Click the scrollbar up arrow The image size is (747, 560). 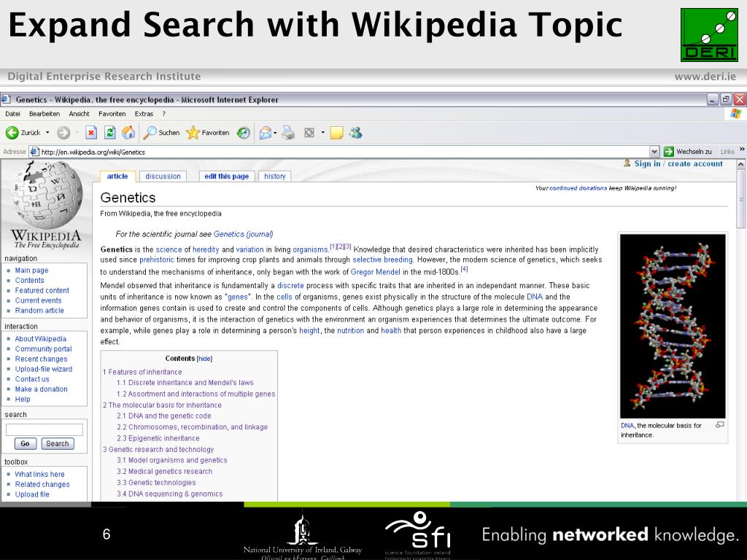click(741, 164)
